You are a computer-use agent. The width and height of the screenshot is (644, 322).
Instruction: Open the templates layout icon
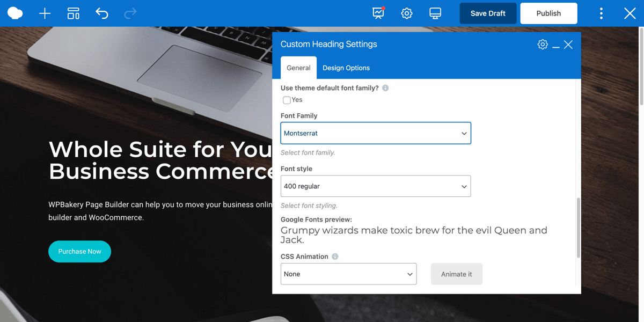tap(74, 13)
